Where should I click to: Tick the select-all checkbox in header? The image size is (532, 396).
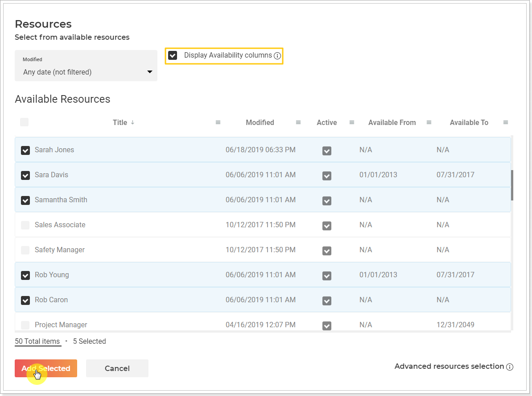(25, 122)
